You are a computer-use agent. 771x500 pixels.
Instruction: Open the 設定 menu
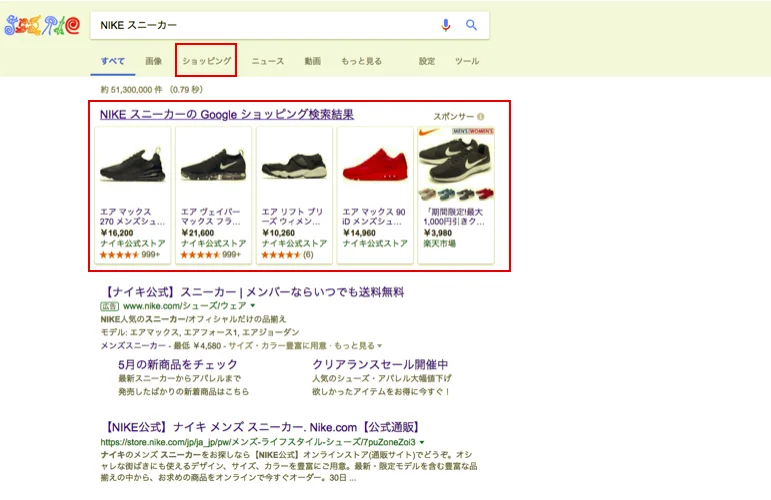click(427, 61)
